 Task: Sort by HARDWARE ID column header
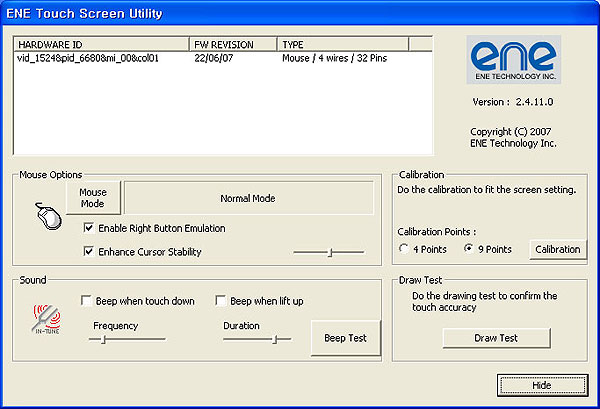point(101,44)
